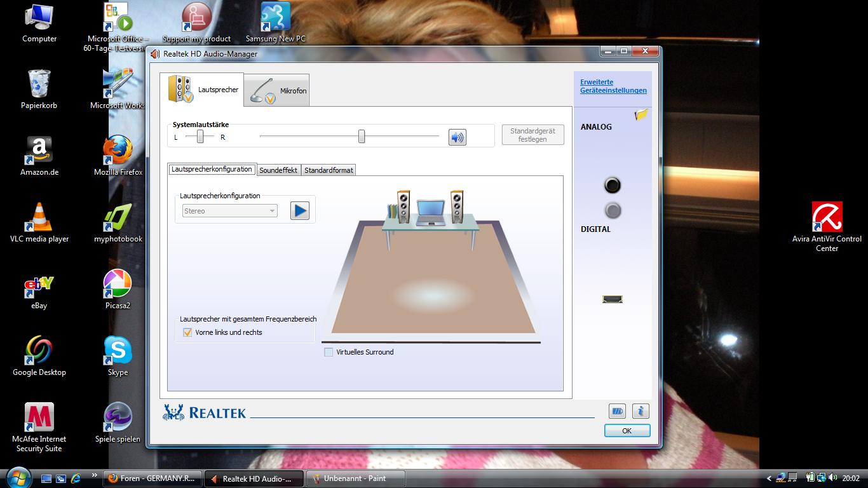Click the right speaker in room preview
Image resolution: width=868 pixels, height=488 pixels.
pyautogui.click(x=456, y=207)
